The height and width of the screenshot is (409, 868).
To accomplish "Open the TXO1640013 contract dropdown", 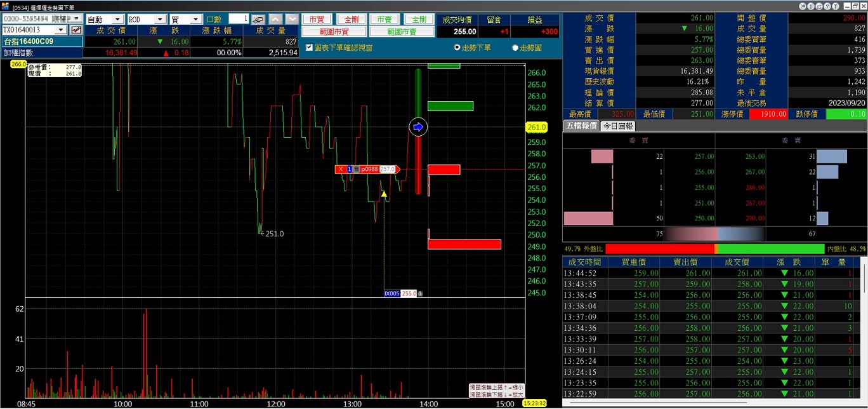I will [61, 30].
